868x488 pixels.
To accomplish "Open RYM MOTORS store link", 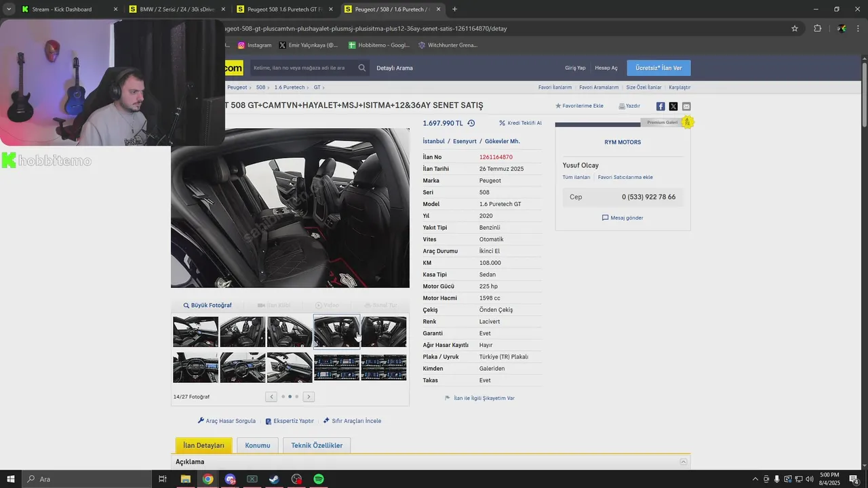I will point(623,142).
